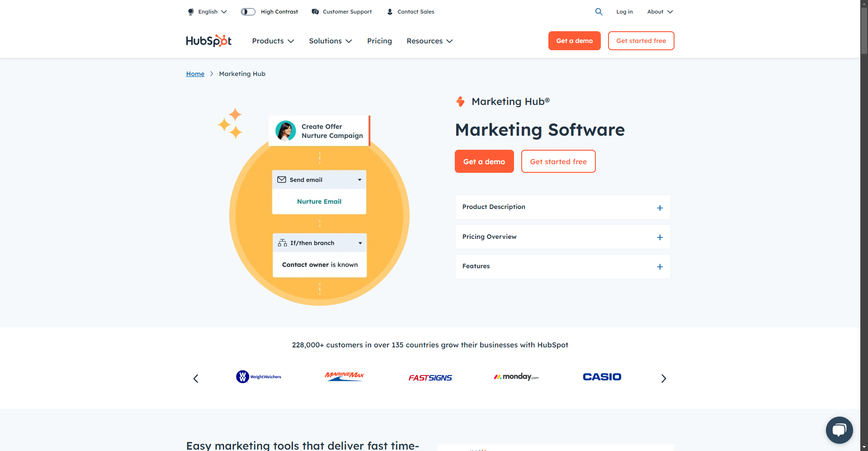This screenshot has height=451, width=868.
Task: Click the envelope icon beside Send email
Action: tap(282, 180)
